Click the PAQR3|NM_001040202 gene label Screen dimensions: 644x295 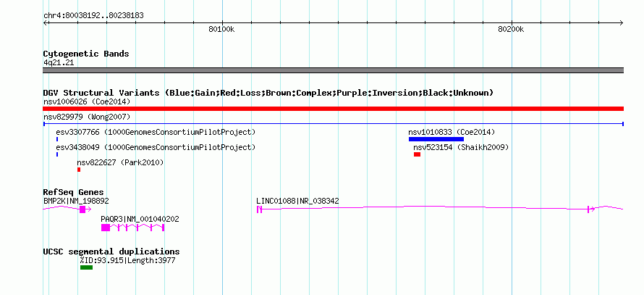click(140, 220)
